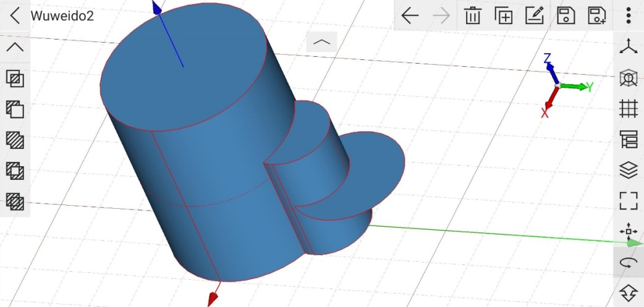
Task: Duplicate object with the copy-plus icon
Action: coord(504,15)
